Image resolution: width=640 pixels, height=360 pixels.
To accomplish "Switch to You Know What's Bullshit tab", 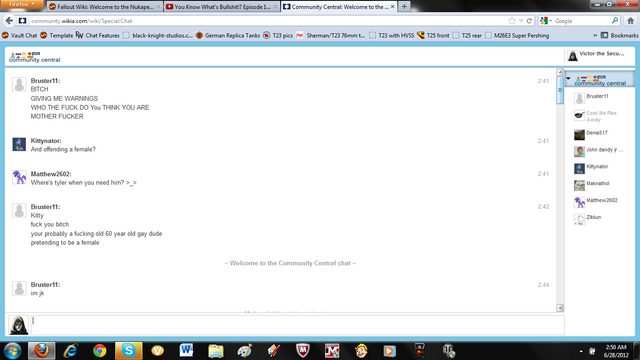I will (x=222, y=7).
